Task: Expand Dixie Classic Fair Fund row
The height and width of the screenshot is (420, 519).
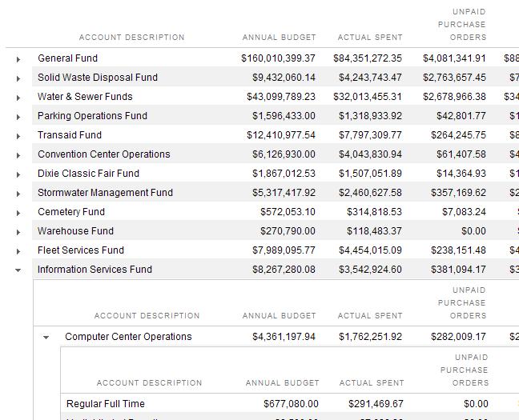Action: [x=18, y=174]
